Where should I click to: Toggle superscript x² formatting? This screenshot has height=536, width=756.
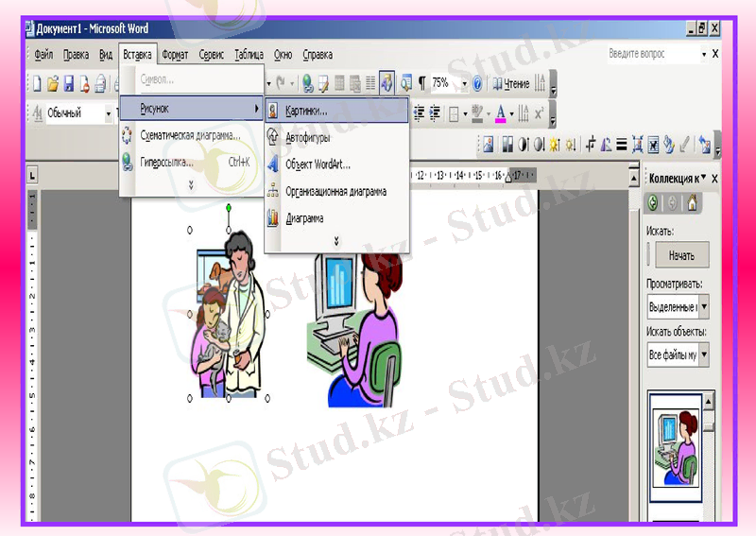539,113
